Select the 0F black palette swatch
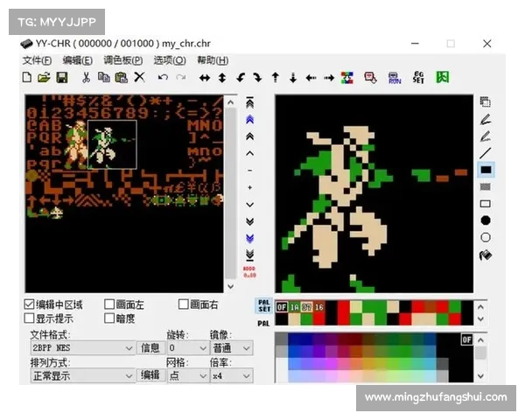The width and height of the screenshot is (525, 420). [282, 307]
